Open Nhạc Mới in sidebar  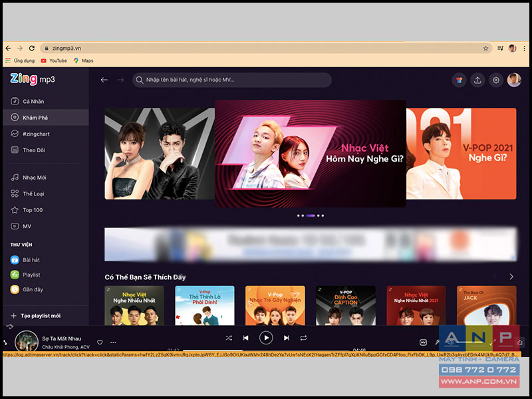pos(46,177)
